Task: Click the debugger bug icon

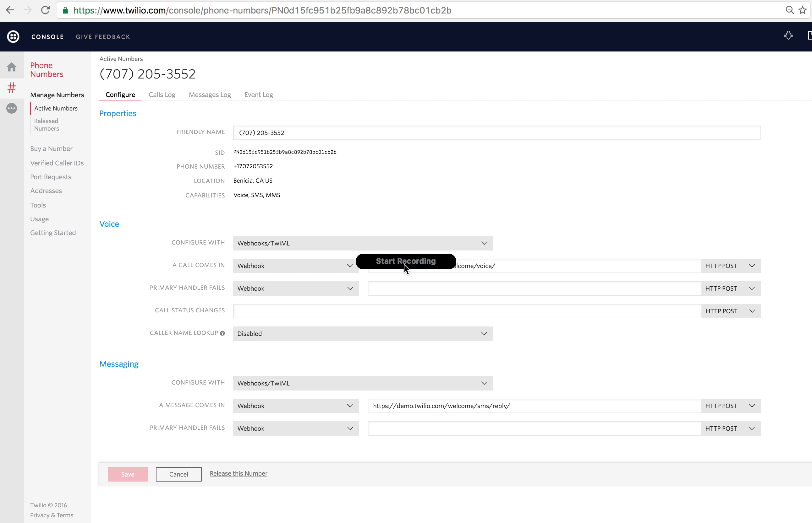Action: [788, 36]
